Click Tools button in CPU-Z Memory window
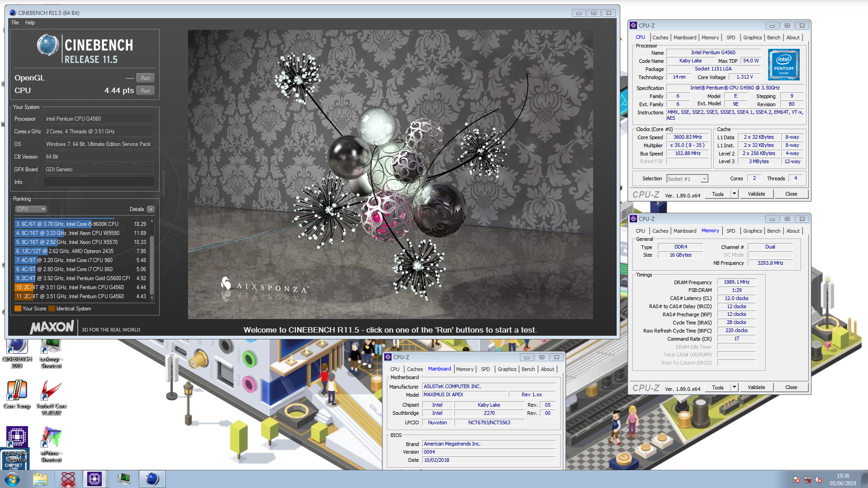 (717, 388)
